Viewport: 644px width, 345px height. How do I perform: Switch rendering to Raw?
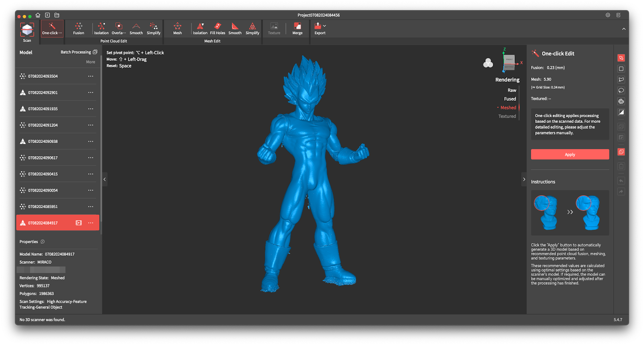click(512, 90)
